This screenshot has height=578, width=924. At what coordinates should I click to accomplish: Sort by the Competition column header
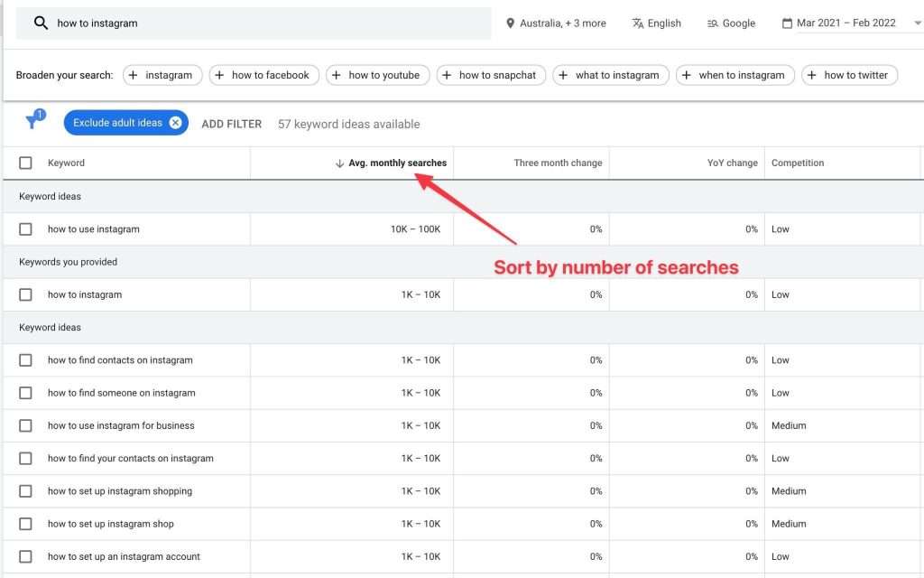click(x=798, y=163)
